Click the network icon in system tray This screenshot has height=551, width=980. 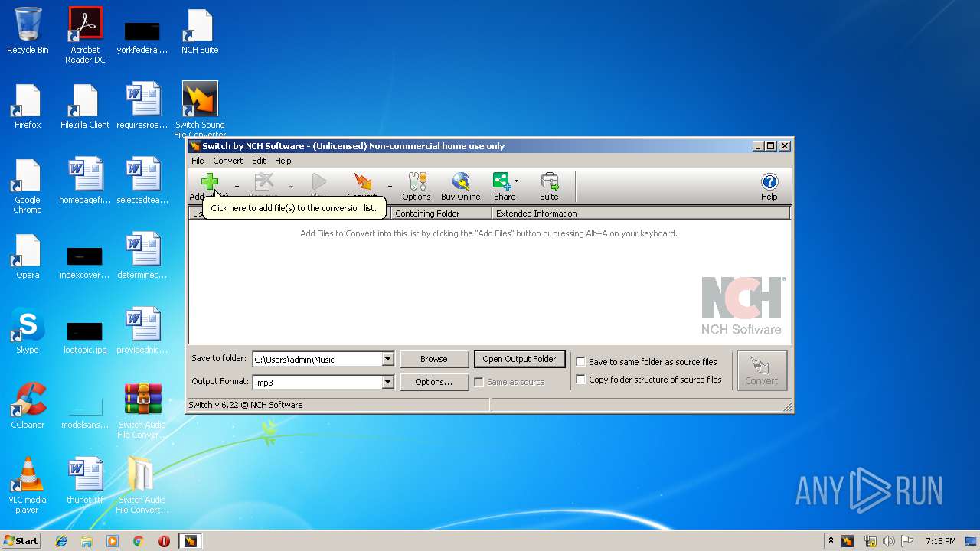[x=870, y=541]
